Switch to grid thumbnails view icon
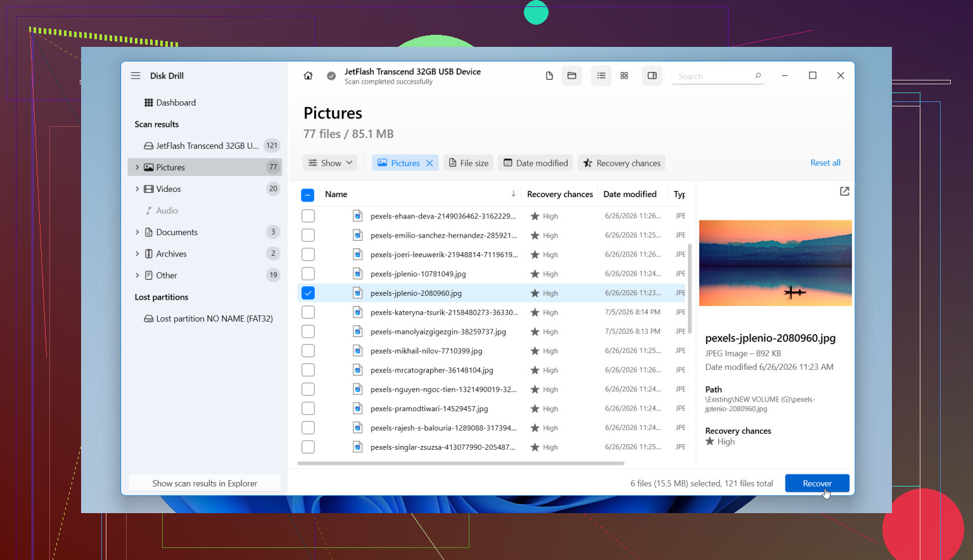 pos(624,76)
